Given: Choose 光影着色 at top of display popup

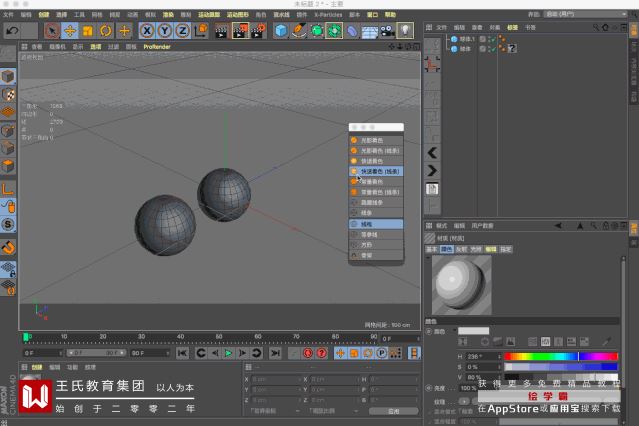Looking at the screenshot, I should (x=376, y=140).
